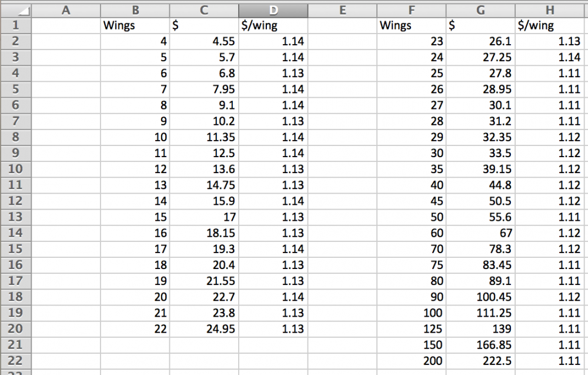Click cell with value 15.9
Screen dimensions: 588x375
[x=204, y=201]
